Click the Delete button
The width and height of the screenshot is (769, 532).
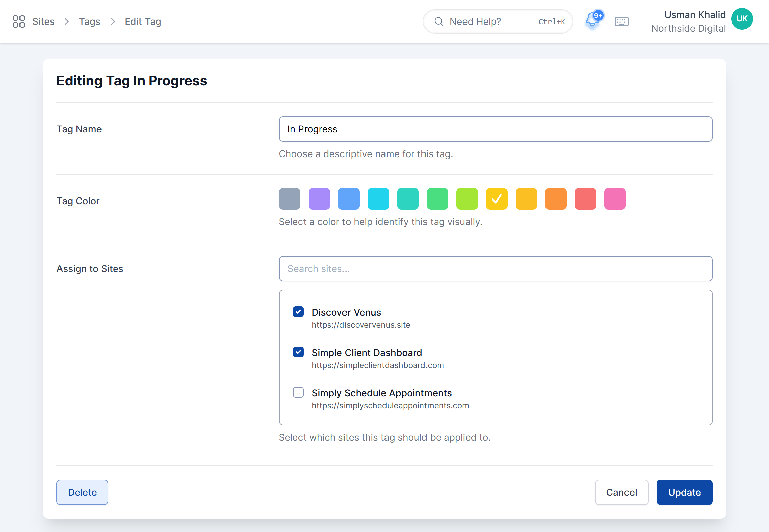point(82,492)
